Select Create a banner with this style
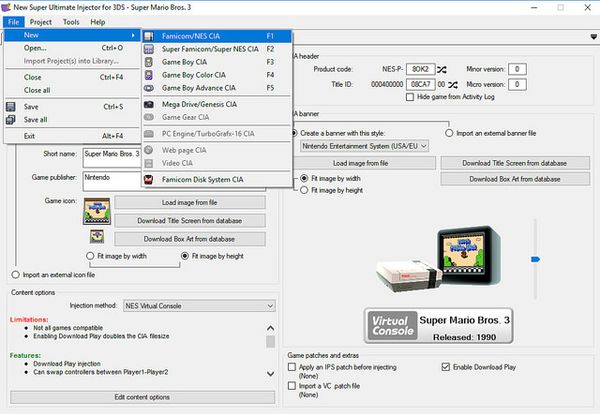600x414 pixels. pos(294,133)
